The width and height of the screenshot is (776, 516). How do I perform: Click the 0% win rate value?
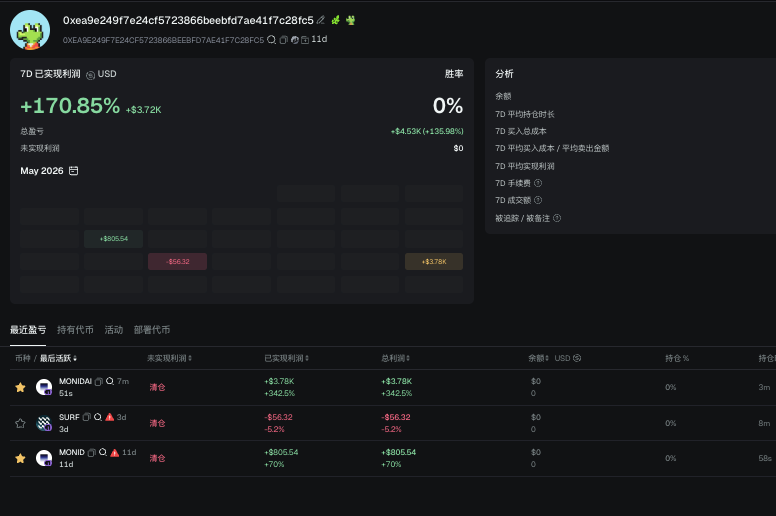click(x=448, y=106)
